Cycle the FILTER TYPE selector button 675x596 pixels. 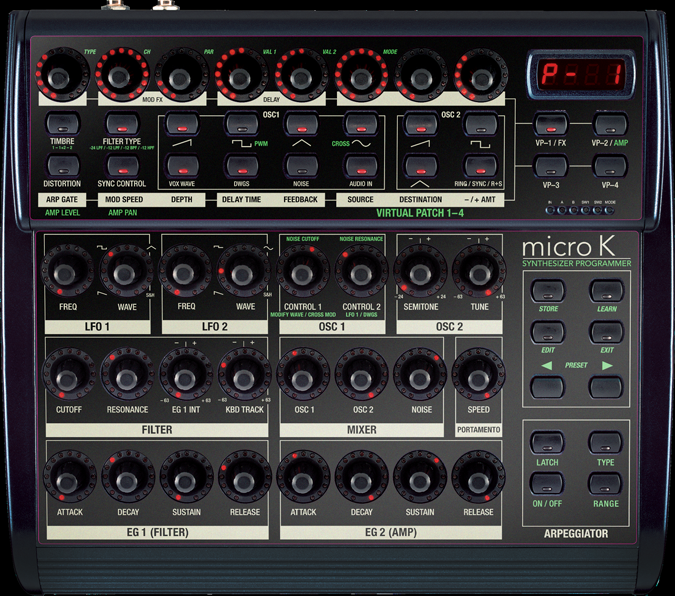point(121,124)
